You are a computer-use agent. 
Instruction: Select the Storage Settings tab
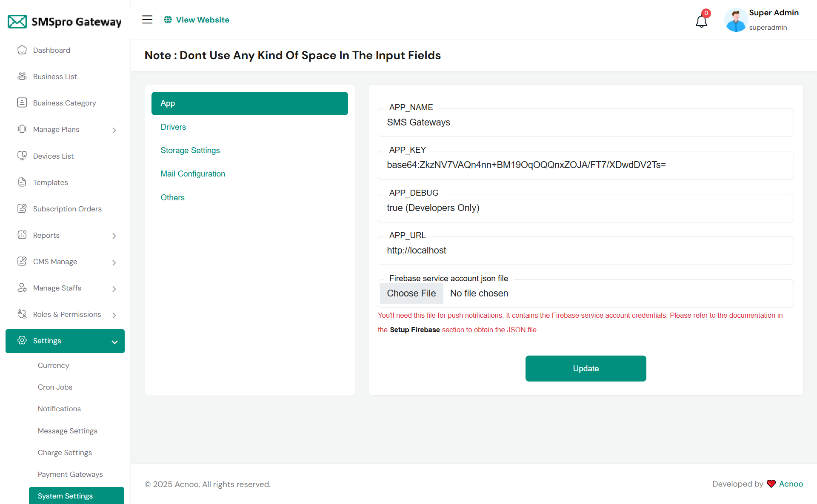pyautogui.click(x=190, y=151)
